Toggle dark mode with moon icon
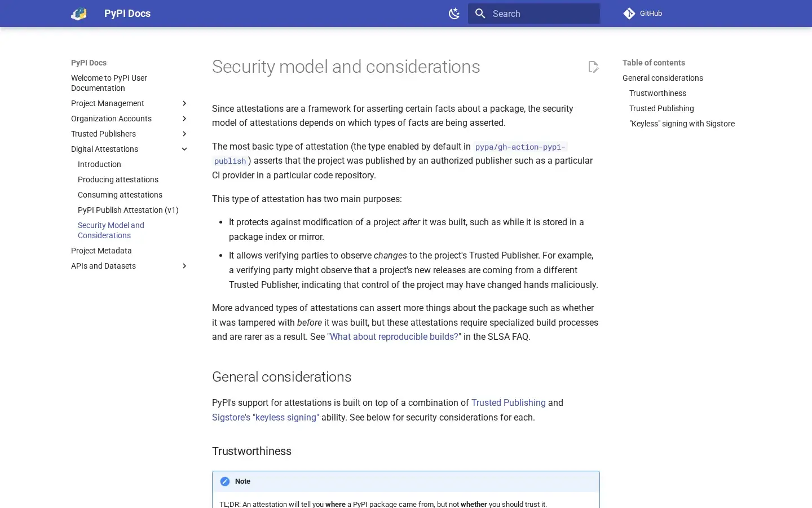 point(454,14)
